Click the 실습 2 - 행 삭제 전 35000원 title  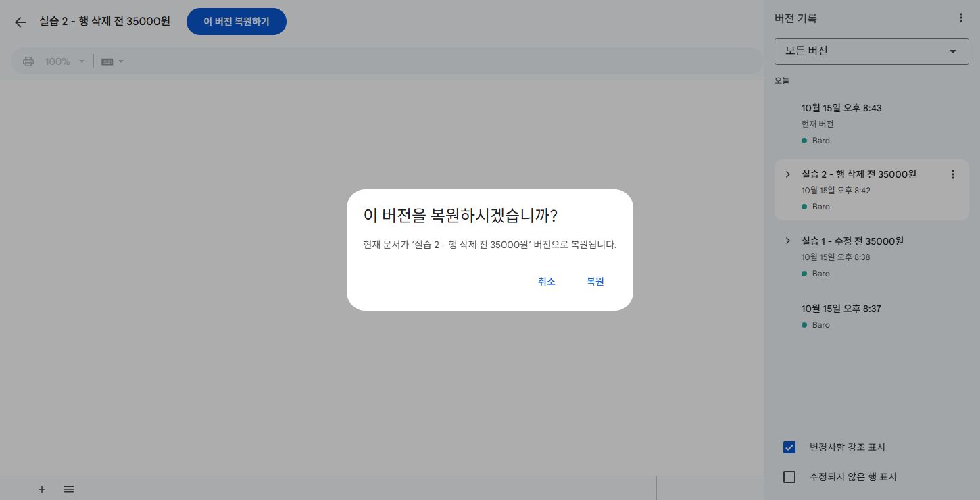(105, 22)
